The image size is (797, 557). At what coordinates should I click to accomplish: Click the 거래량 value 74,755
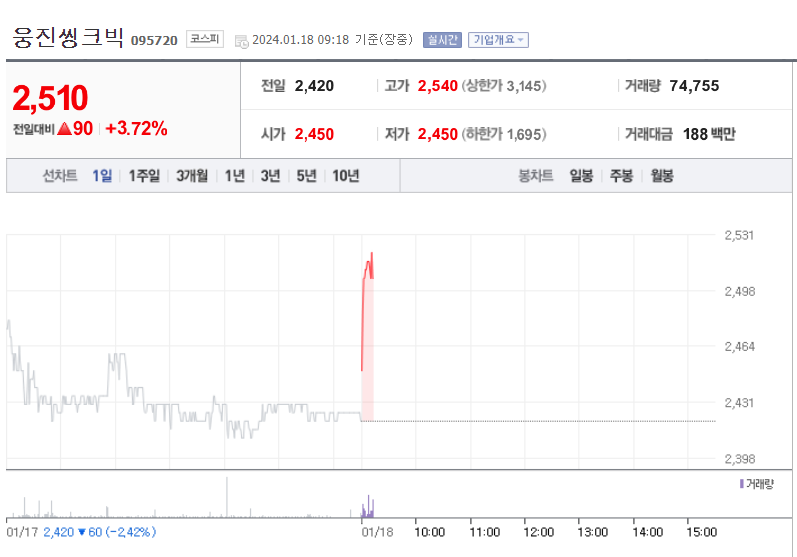(694, 86)
